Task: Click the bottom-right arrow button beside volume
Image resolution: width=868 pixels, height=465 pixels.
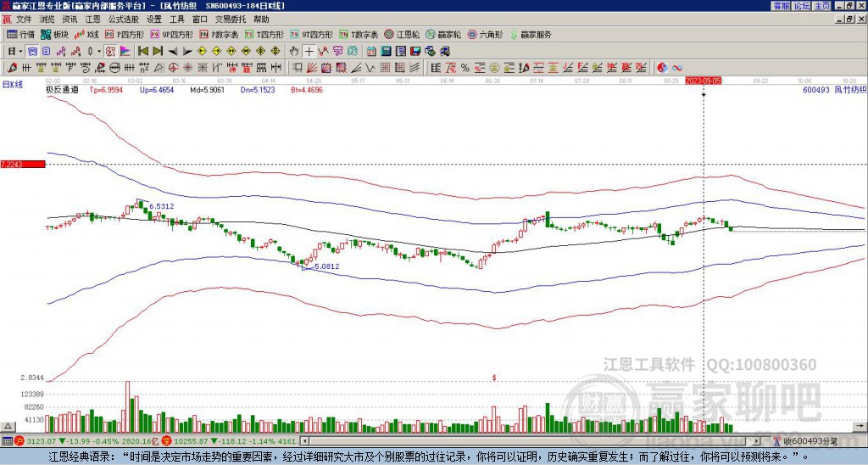Action: click(x=860, y=427)
